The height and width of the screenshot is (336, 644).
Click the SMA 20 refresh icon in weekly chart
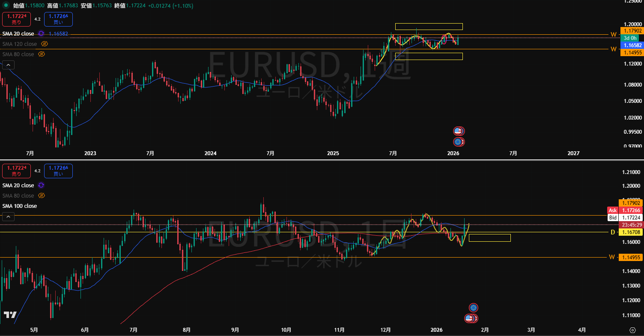pos(41,33)
